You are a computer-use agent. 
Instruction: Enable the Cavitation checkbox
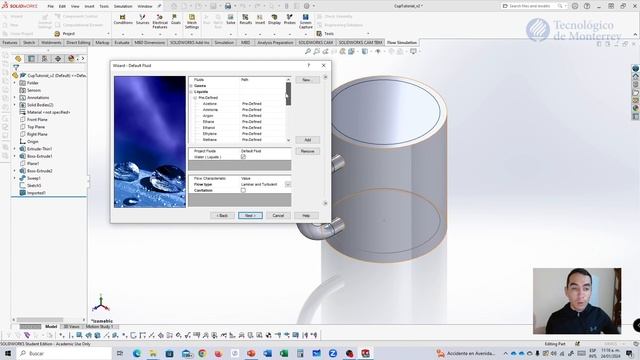point(243,190)
